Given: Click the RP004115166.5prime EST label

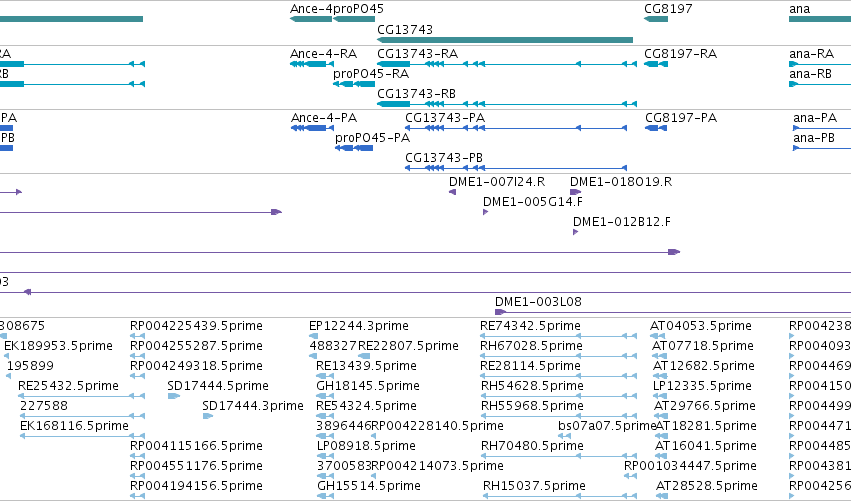Looking at the screenshot, I should 196,446.
